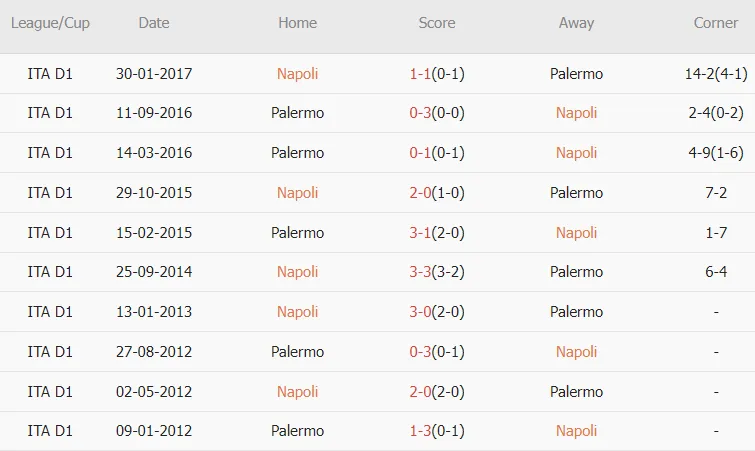Open Palermo away team in 30-01-2017 match
This screenshot has height=451, width=755.
576,74
